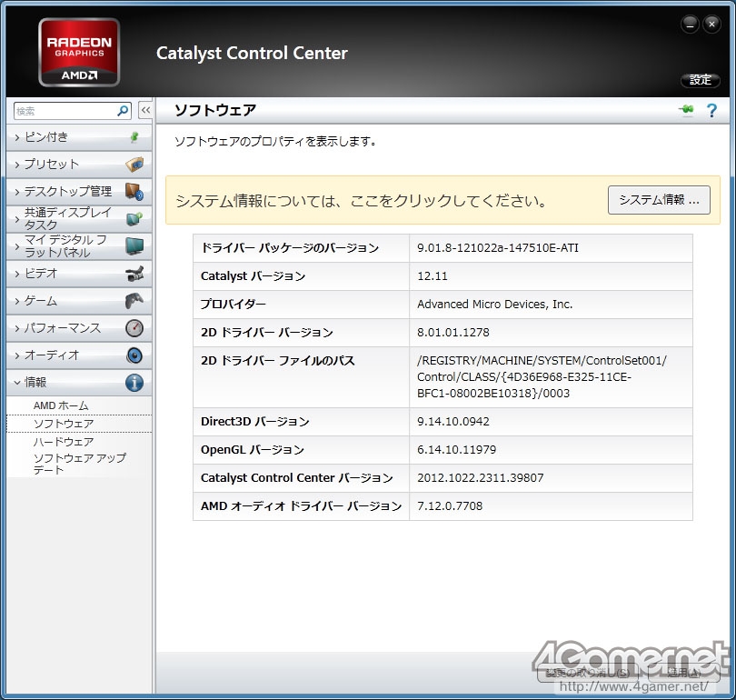Click the Radeon Graphics AMD logo

click(x=79, y=52)
